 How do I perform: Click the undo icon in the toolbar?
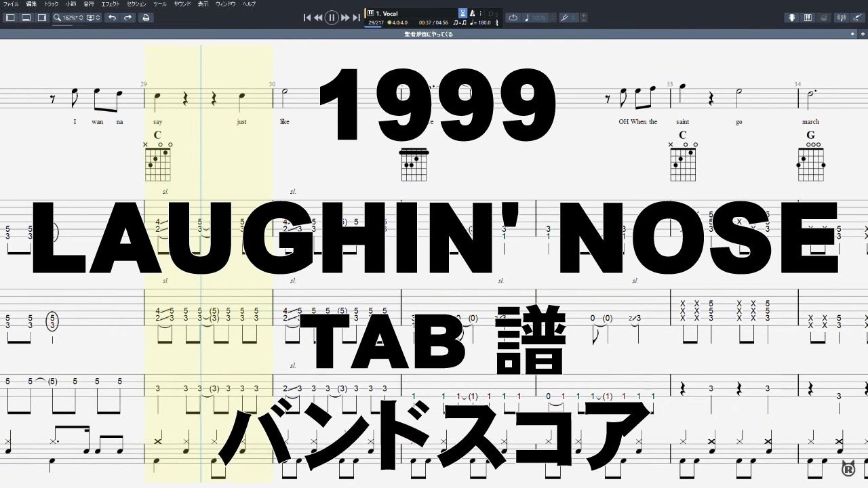click(113, 18)
